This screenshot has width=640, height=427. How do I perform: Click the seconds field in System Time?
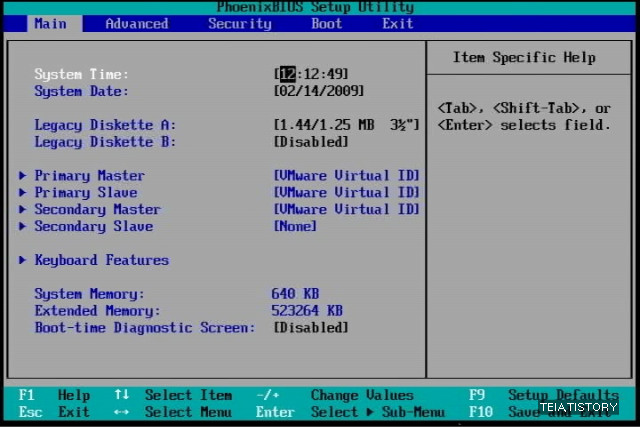pyautogui.click(x=335, y=74)
